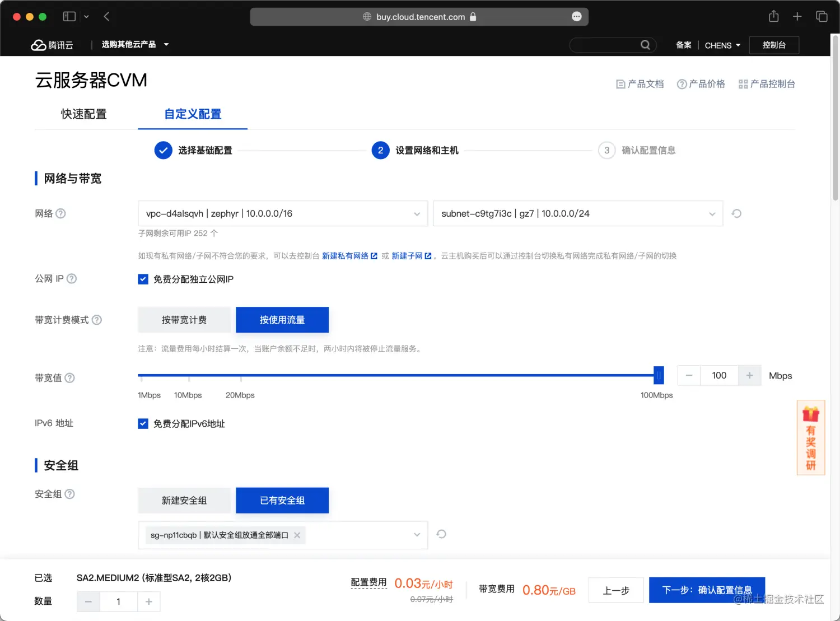
Task: Open 产品价格 link
Action: point(701,84)
